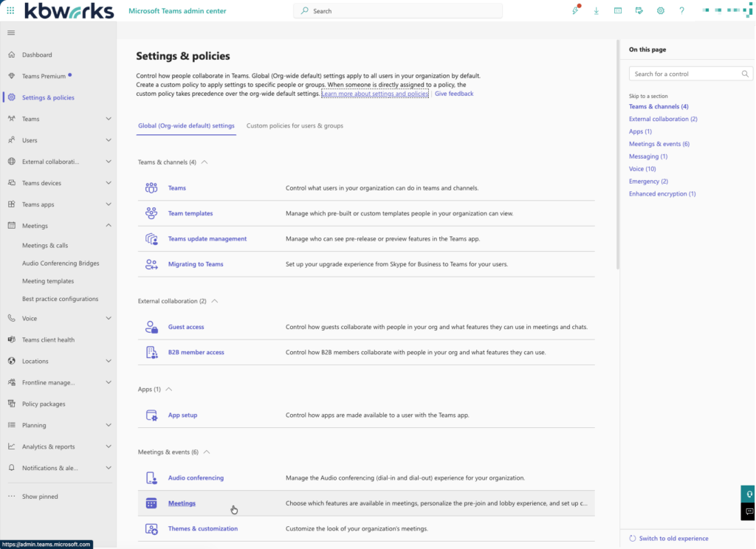Open the help question mark icon
The width and height of the screenshot is (756, 549).
(681, 10)
